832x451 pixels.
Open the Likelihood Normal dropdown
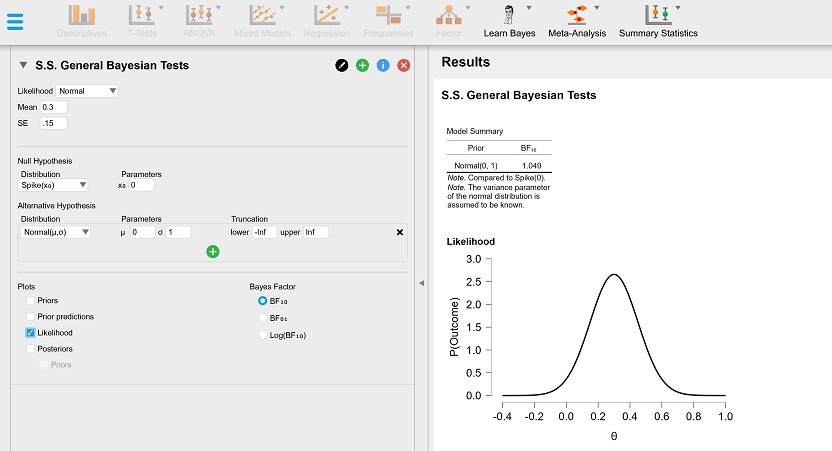88,91
